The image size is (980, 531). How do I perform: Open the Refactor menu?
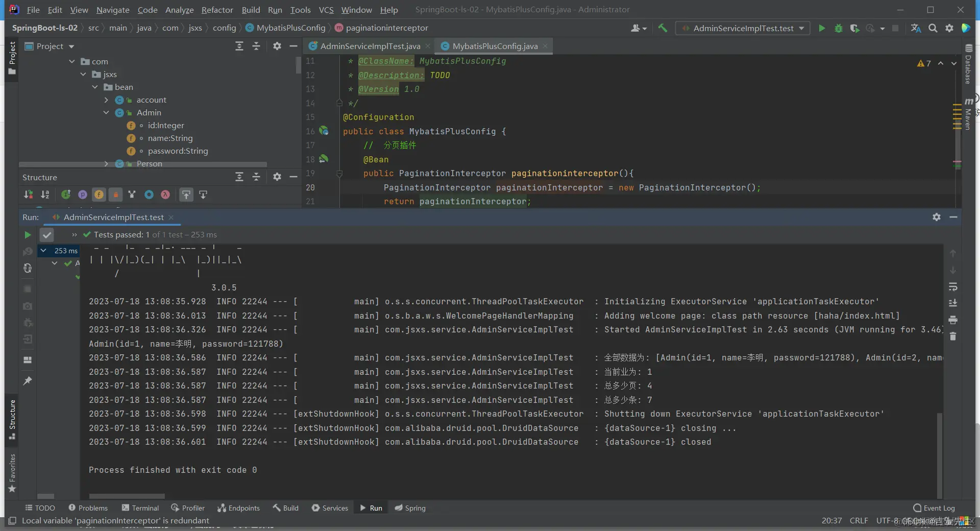point(217,10)
